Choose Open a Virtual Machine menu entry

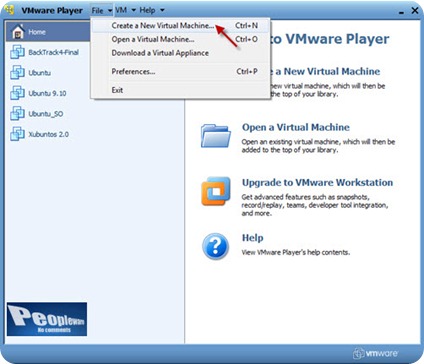(181, 39)
